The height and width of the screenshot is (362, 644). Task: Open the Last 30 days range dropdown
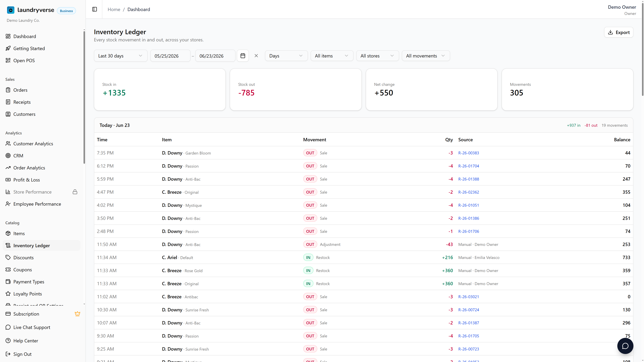(121, 56)
